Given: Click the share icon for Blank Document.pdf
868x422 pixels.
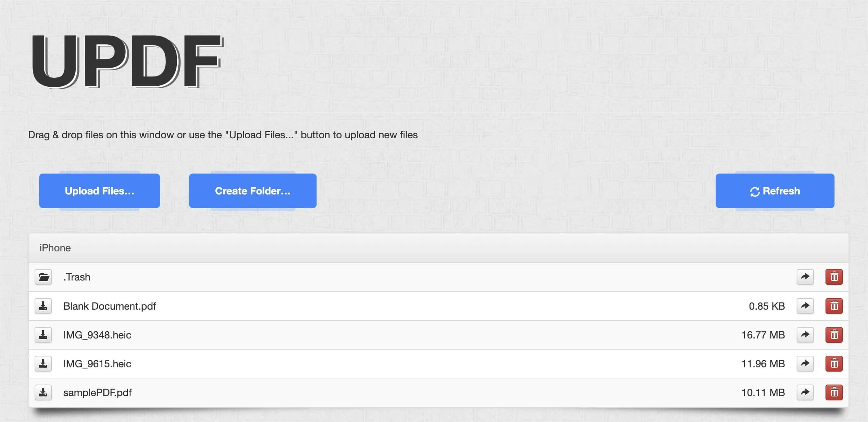Looking at the screenshot, I should pyautogui.click(x=805, y=305).
